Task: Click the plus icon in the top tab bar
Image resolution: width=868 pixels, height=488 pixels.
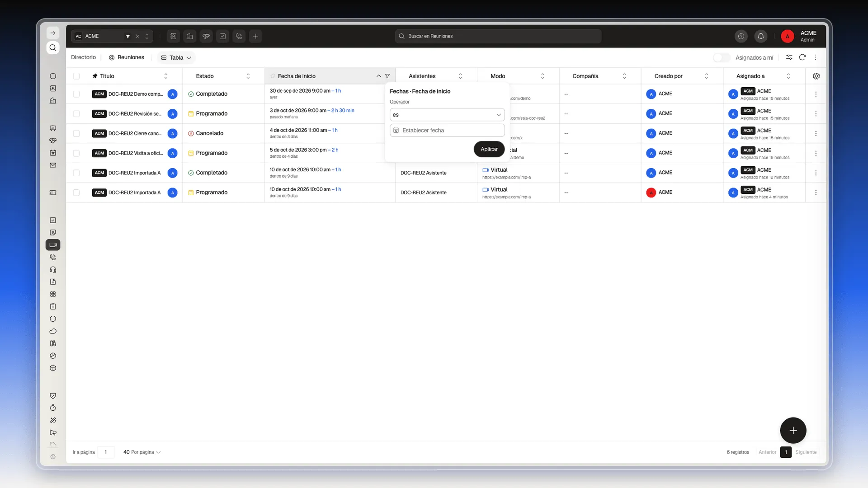Action: 255,36
